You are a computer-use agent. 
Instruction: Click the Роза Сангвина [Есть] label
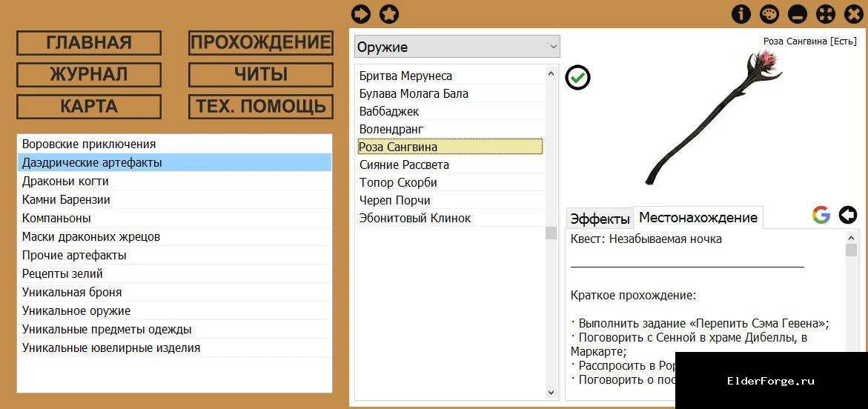pos(810,41)
